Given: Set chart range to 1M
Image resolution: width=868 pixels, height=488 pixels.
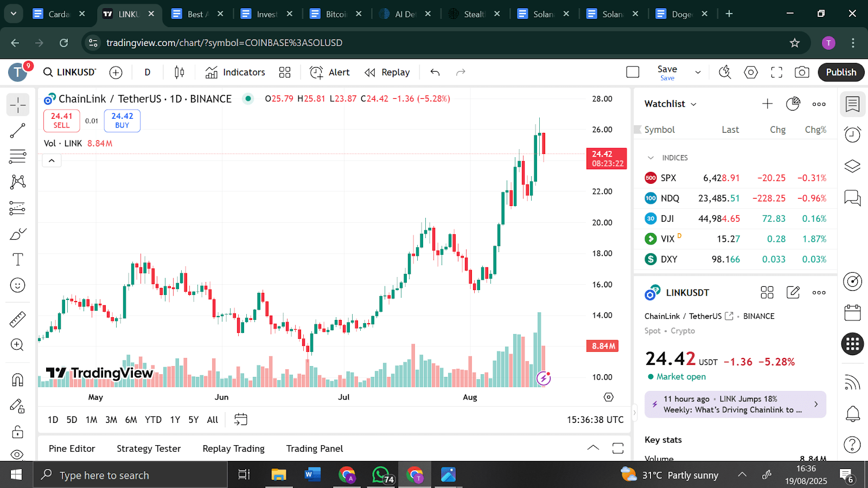Looking at the screenshot, I should click(91, 420).
